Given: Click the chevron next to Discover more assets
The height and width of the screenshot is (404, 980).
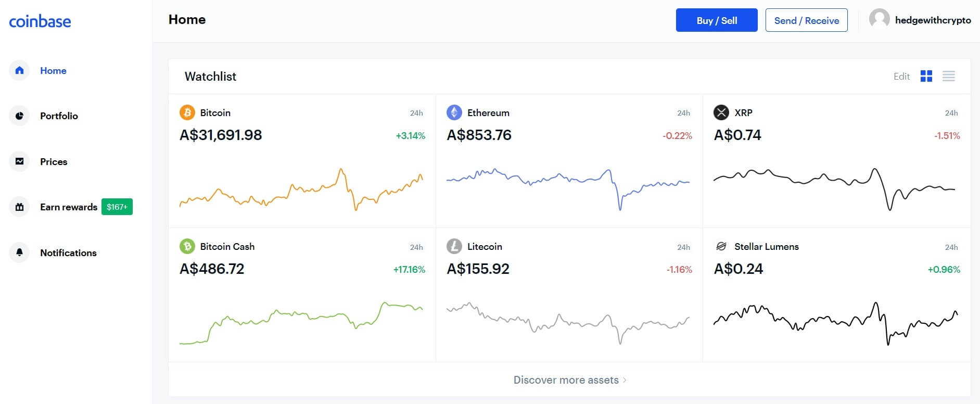Looking at the screenshot, I should (625, 380).
